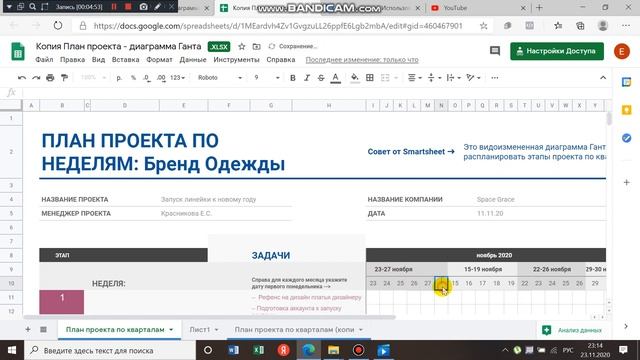Click account avatar E
This screenshot has height=360, width=640.
click(622, 51)
